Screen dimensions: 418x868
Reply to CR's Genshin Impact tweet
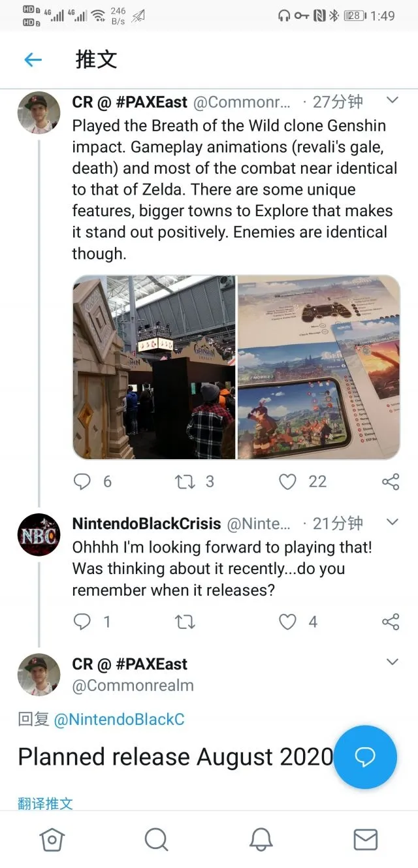(82, 481)
